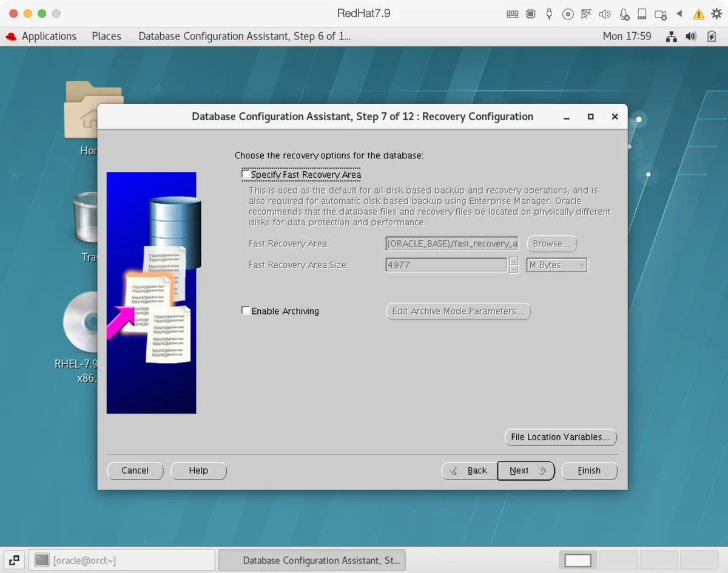The width and height of the screenshot is (728, 573).
Task: Open the keyboard settings icon in VM toolbar
Action: pos(513,13)
